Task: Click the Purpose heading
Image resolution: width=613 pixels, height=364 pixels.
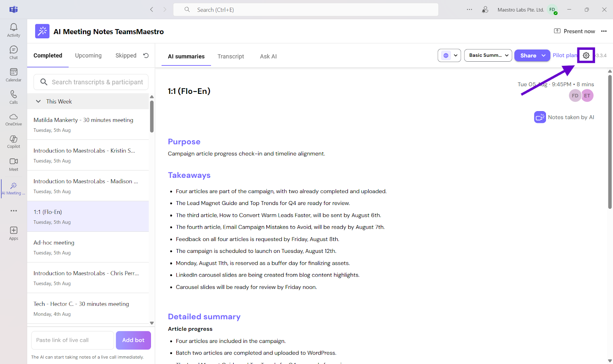Action: pyautogui.click(x=184, y=142)
